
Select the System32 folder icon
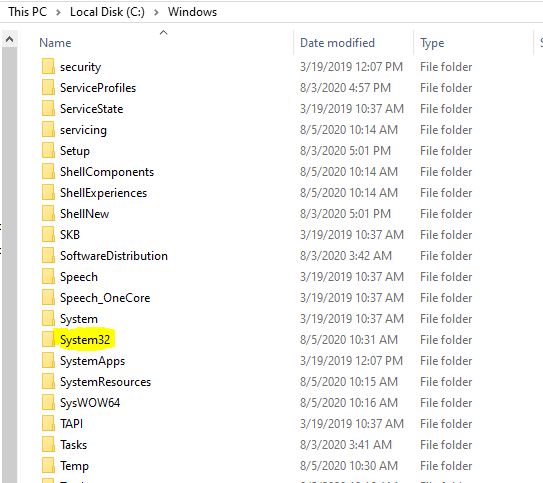pyautogui.click(x=48, y=340)
